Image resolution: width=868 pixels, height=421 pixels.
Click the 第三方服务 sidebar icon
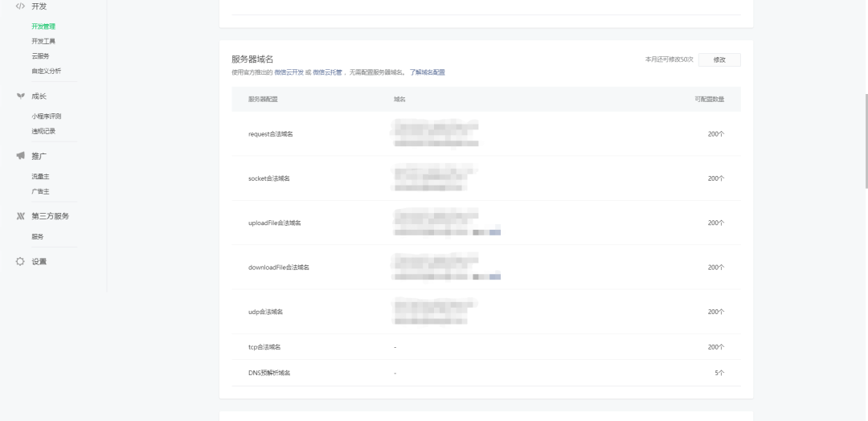(x=20, y=216)
